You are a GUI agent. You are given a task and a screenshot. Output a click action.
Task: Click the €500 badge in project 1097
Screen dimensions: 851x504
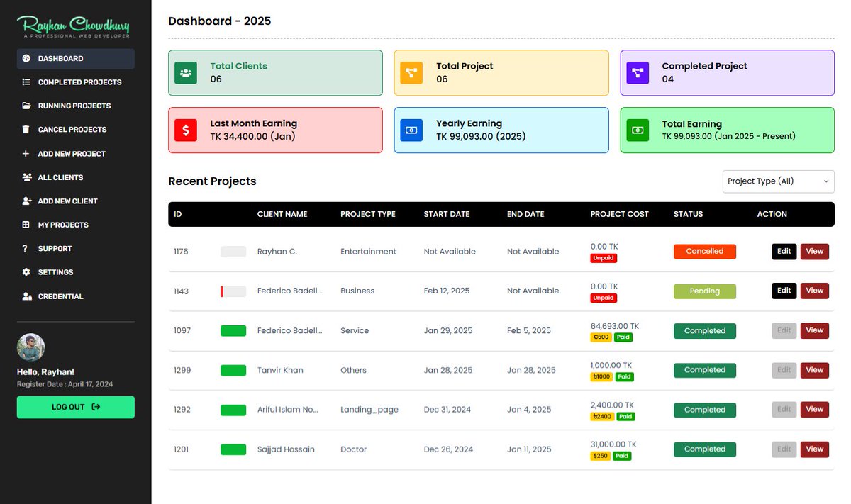pyautogui.click(x=601, y=337)
